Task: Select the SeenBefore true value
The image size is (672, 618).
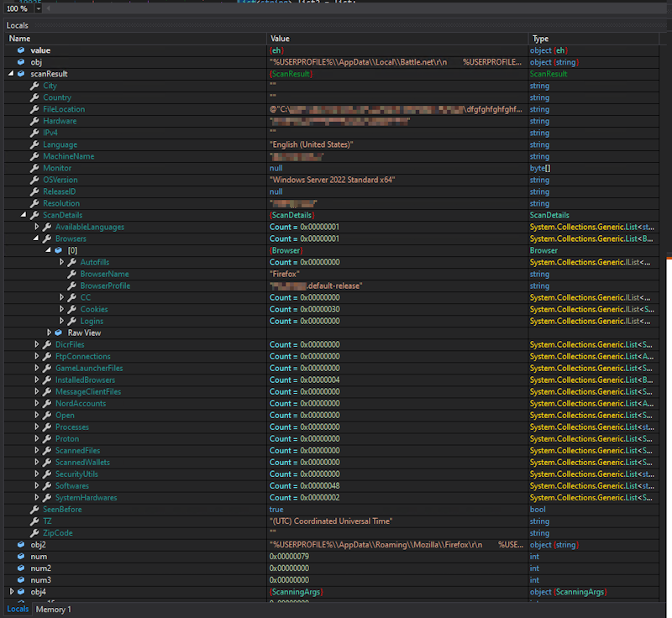Action: coord(276,509)
